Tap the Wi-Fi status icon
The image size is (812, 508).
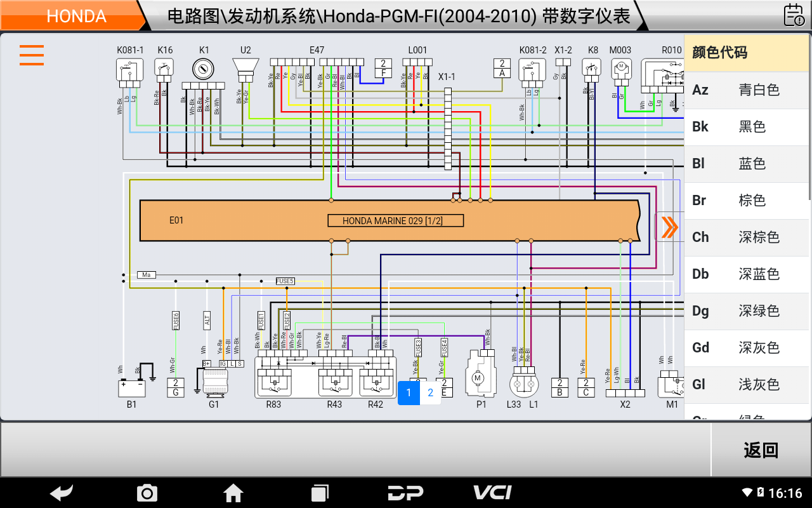click(748, 492)
